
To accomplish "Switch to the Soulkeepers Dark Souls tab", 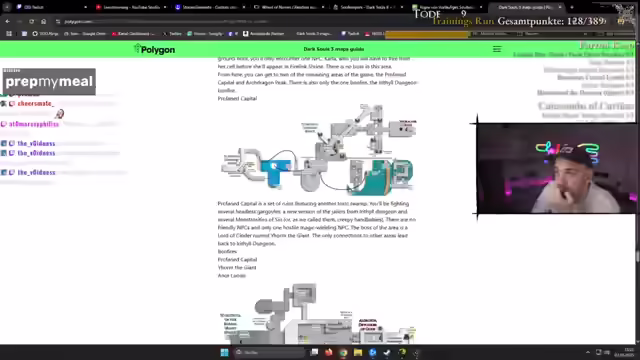I will point(368,7).
